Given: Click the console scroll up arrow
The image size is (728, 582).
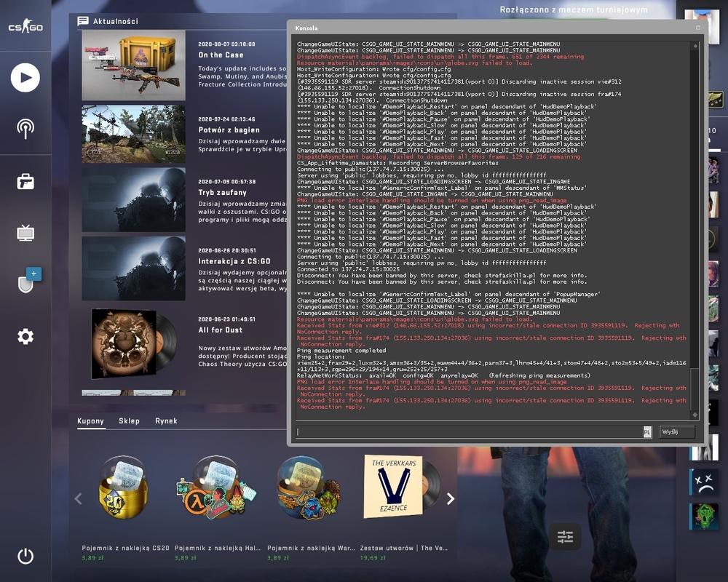Looking at the screenshot, I should pyautogui.click(x=695, y=46).
